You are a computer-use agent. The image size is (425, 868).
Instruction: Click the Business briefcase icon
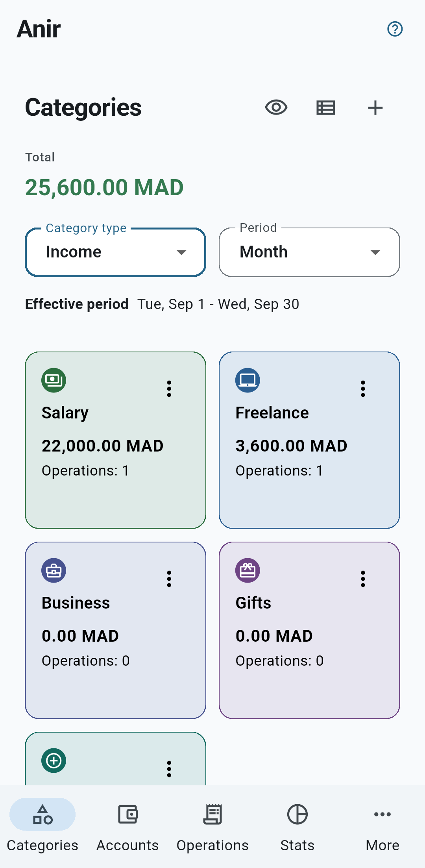tap(54, 570)
